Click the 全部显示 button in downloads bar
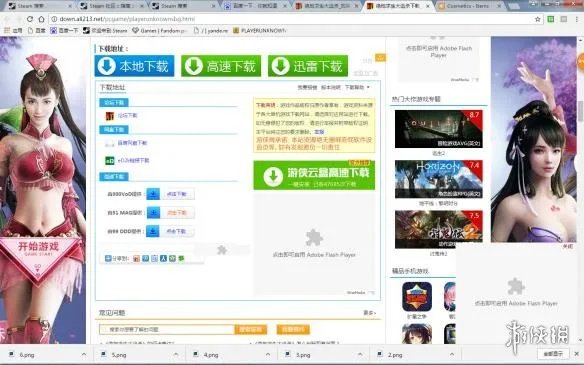 coord(553,354)
